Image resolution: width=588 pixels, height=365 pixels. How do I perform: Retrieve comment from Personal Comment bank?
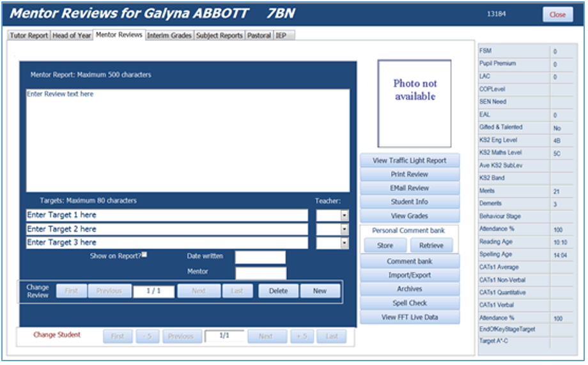[431, 245]
